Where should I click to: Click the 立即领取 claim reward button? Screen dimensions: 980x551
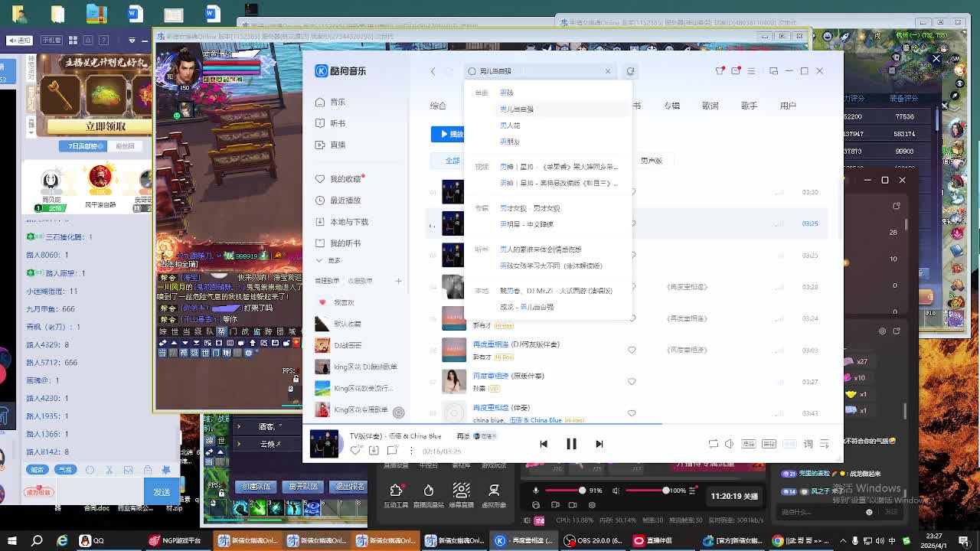(106, 126)
